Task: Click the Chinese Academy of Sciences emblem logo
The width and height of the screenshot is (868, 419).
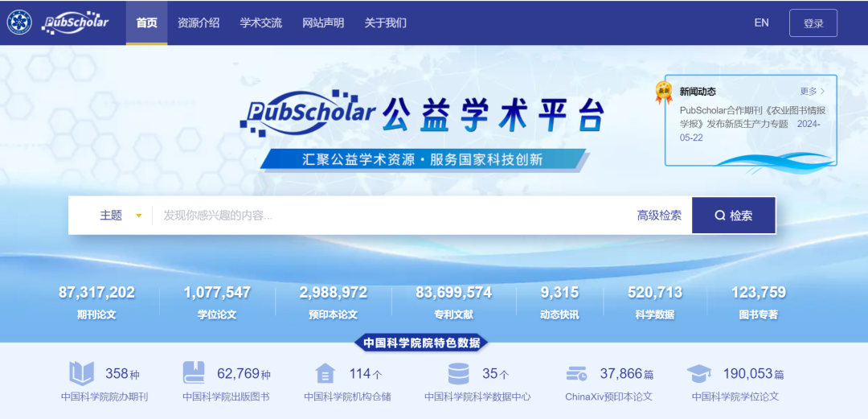Action: pos(19,23)
